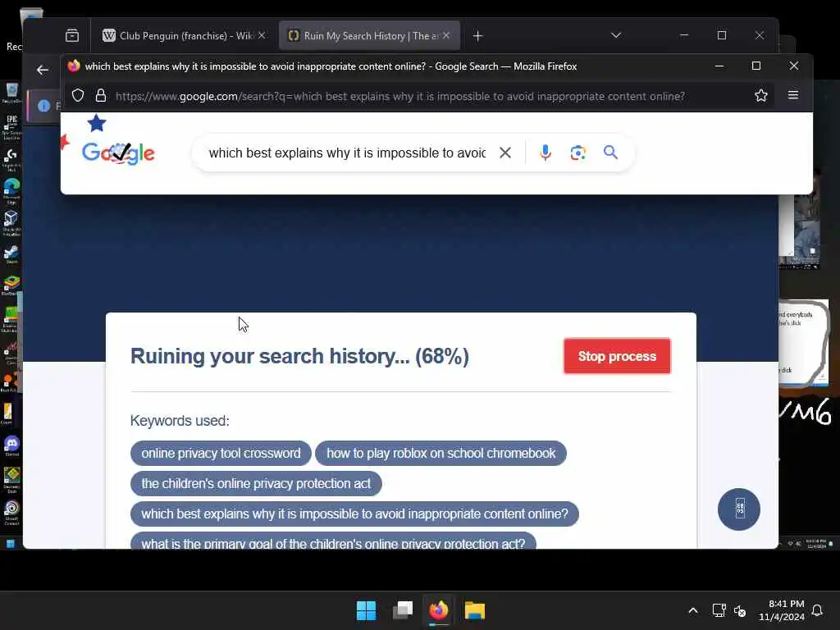This screenshot has width=840, height=630.
Task: Click the muted volume tray icon
Action: [x=740, y=610]
